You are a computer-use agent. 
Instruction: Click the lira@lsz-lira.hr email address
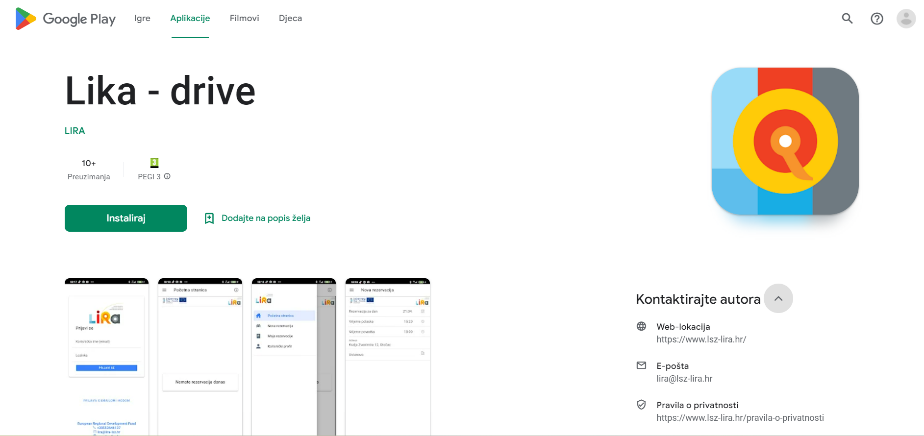tap(684, 379)
